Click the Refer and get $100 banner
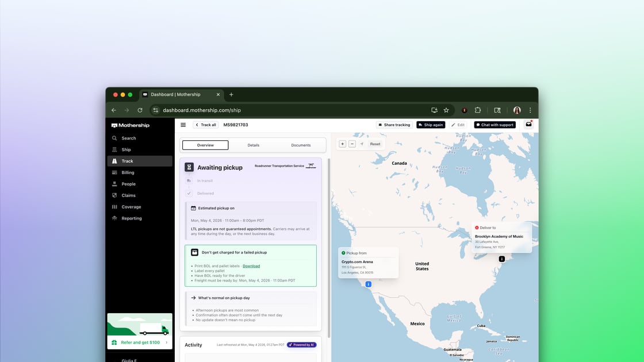The image size is (644, 362). [140, 331]
